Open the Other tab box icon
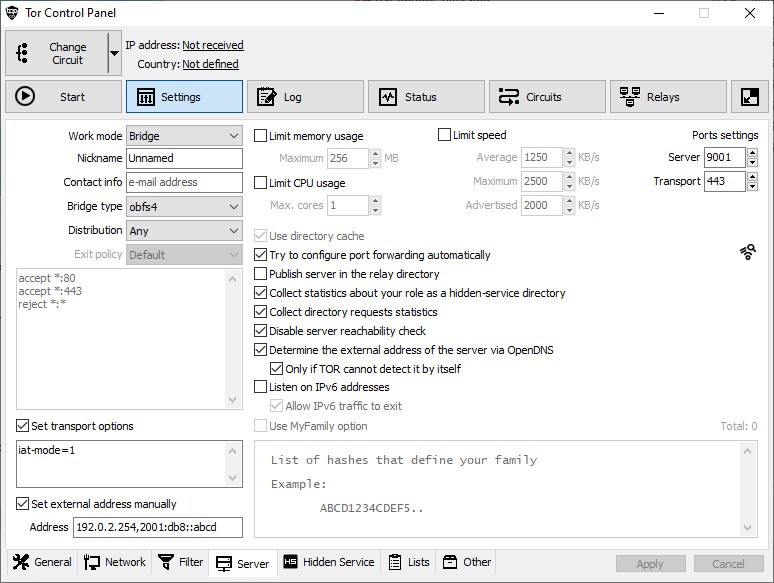Image resolution: width=774 pixels, height=583 pixels. click(x=450, y=562)
